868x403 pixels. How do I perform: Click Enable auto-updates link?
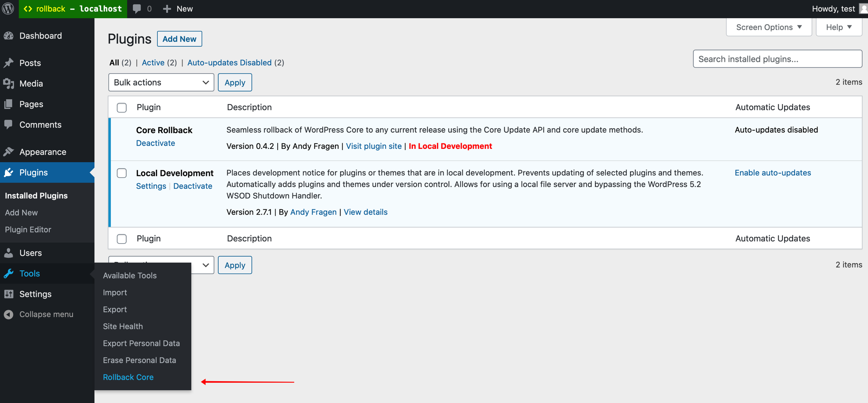(773, 173)
